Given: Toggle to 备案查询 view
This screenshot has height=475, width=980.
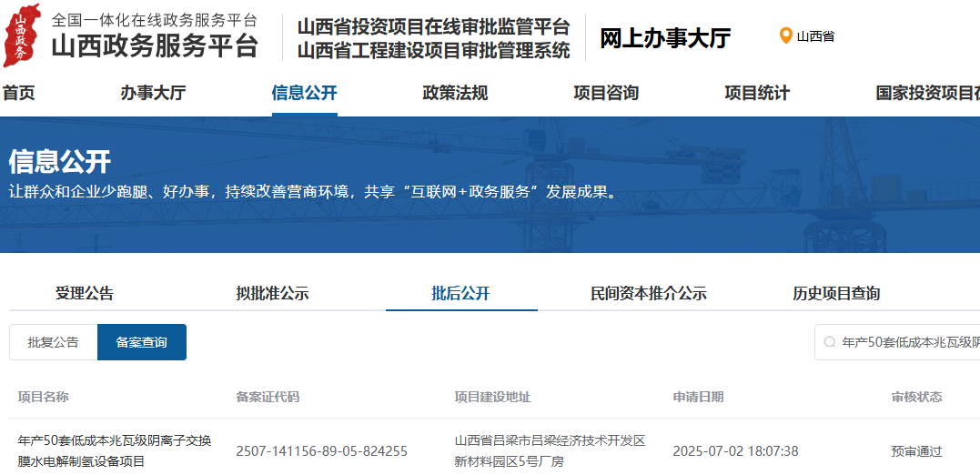Looking at the screenshot, I should (142, 342).
